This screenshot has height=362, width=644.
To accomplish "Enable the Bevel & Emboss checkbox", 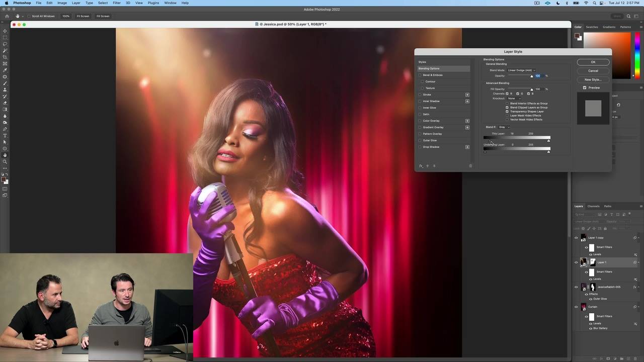I will pos(421,75).
